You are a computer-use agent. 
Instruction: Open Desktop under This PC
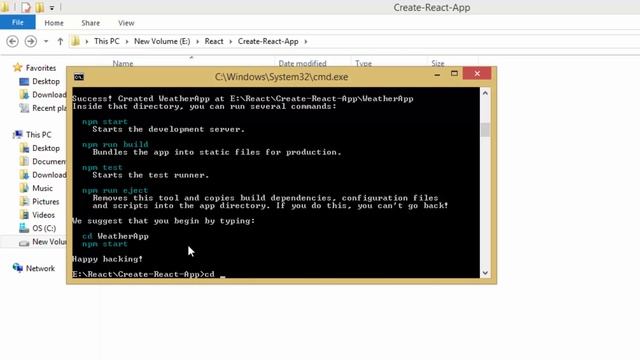46,148
